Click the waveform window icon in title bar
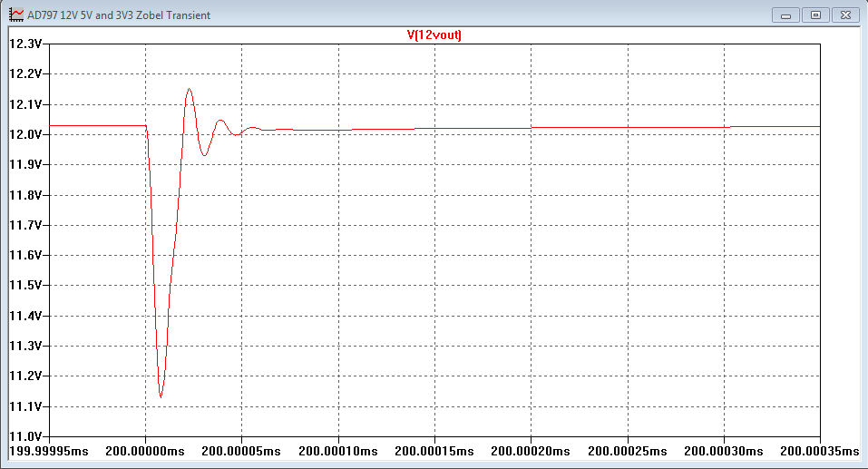This screenshot has width=868, height=469. point(16,15)
